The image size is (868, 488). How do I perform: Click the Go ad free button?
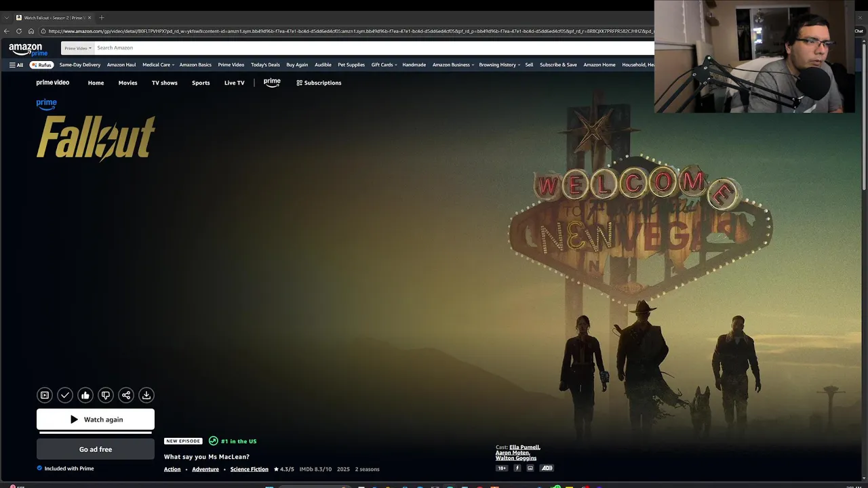pyautogui.click(x=96, y=449)
